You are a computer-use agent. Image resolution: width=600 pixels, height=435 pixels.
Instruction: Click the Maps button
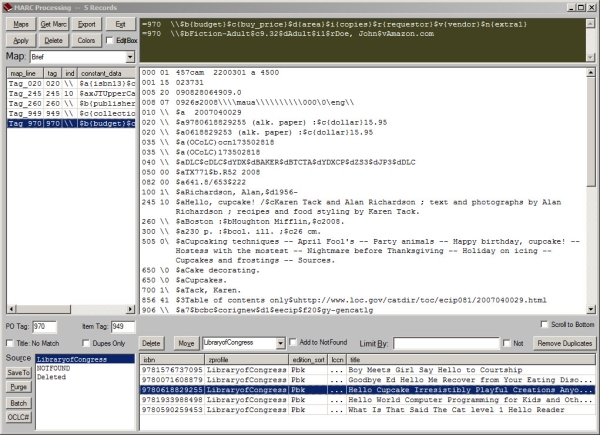pos(21,24)
